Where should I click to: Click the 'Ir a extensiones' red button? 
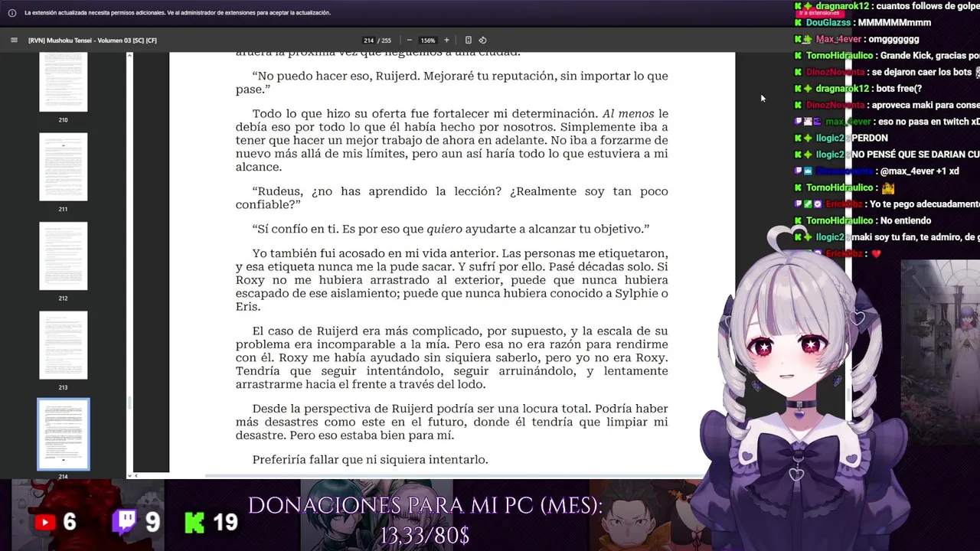(819, 13)
